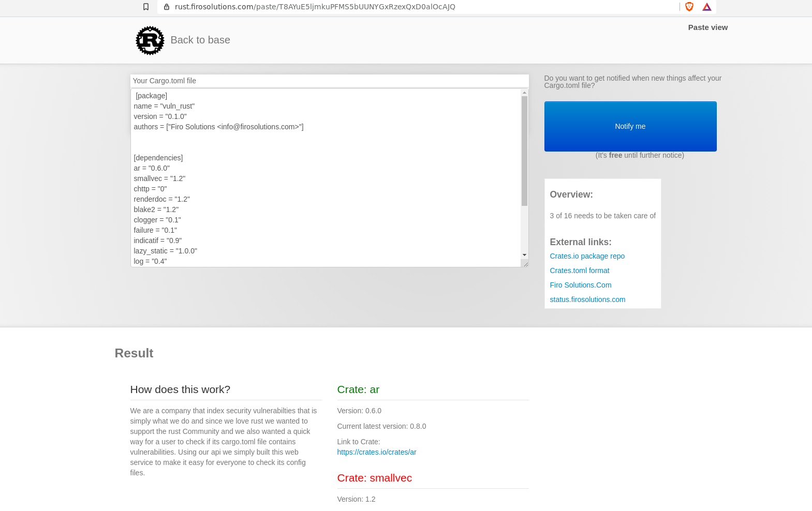Go to Back to base link
Image resolution: width=812 pixels, height=511 pixels.
tap(200, 40)
